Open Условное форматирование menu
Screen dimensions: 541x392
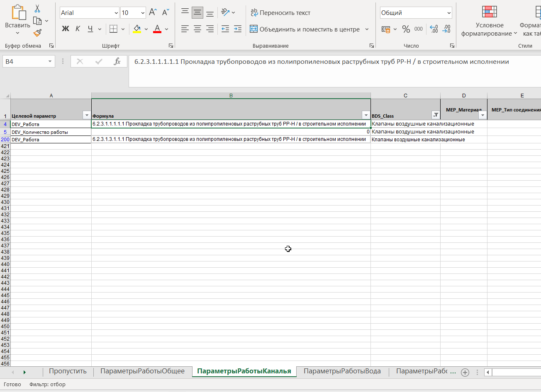490,21
